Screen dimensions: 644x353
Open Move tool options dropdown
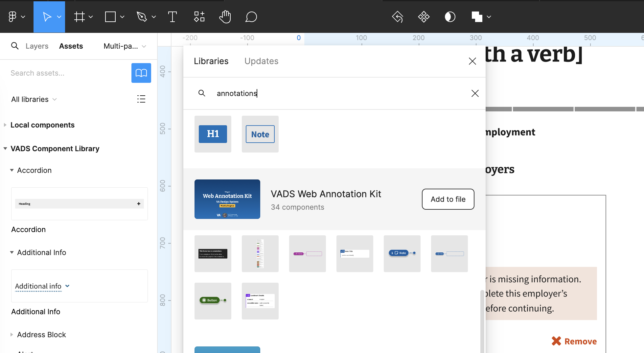59,17
